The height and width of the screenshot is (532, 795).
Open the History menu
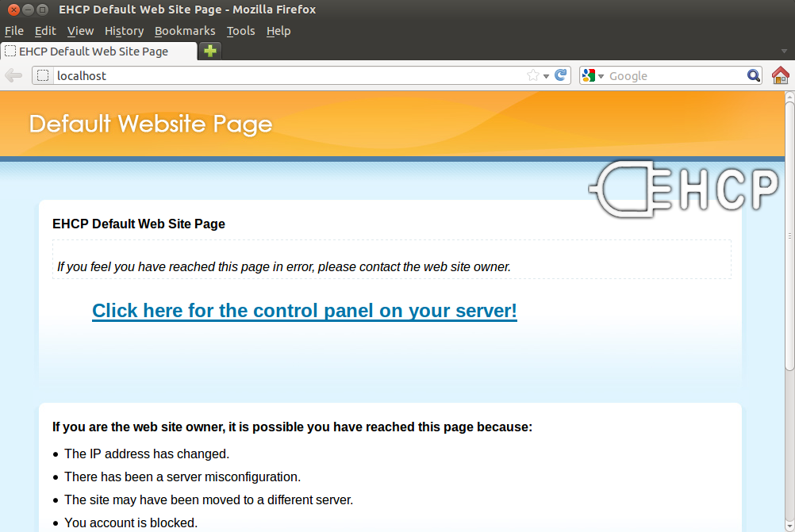125,31
